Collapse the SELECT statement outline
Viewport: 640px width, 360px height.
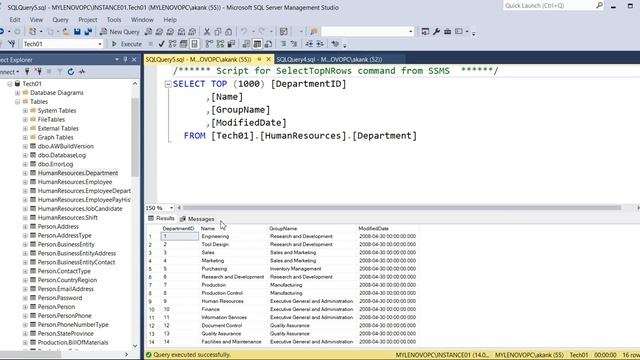[x=168, y=84]
